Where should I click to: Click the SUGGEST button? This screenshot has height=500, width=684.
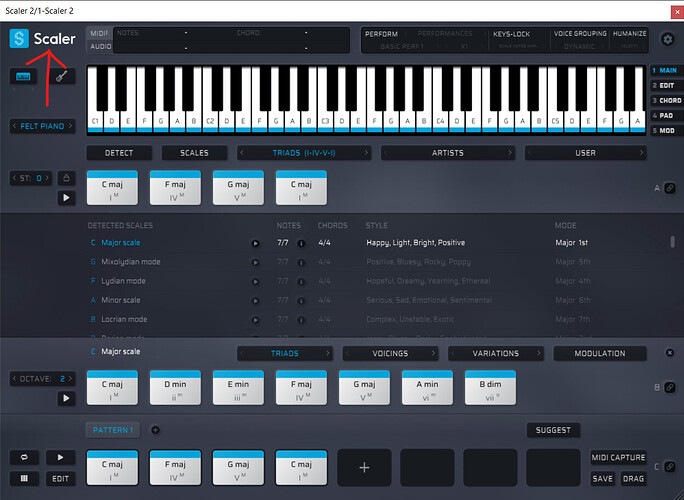pyautogui.click(x=553, y=430)
